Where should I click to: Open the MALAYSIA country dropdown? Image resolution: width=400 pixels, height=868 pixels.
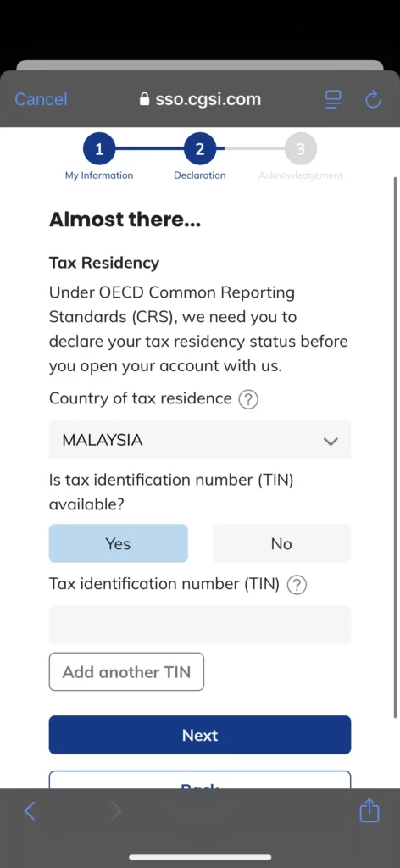tap(200, 440)
